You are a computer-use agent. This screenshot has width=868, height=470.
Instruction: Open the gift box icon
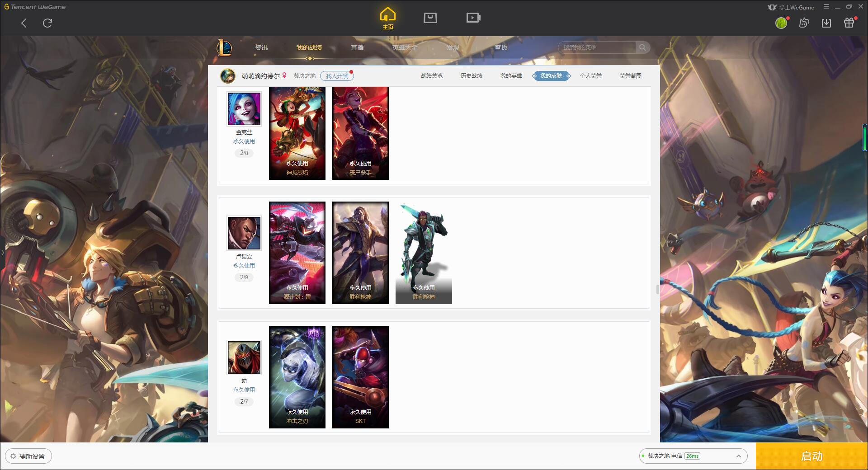[849, 23]
